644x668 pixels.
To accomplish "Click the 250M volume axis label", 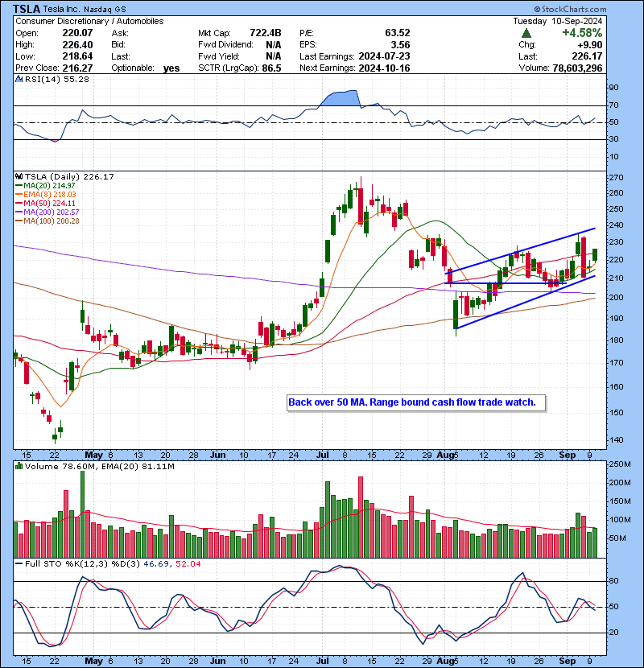I will [x=620, y=464].
